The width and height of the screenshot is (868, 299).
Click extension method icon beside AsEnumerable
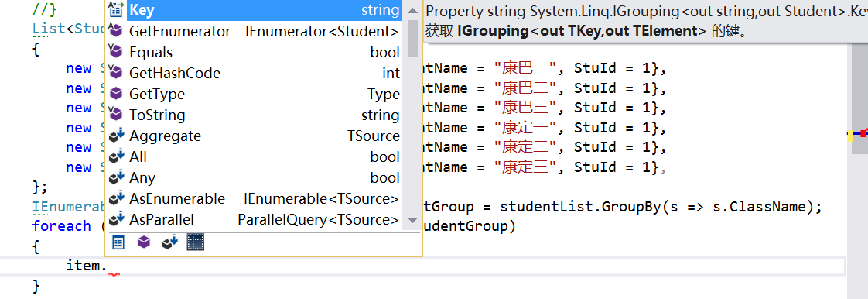click(x=116, y=198)
